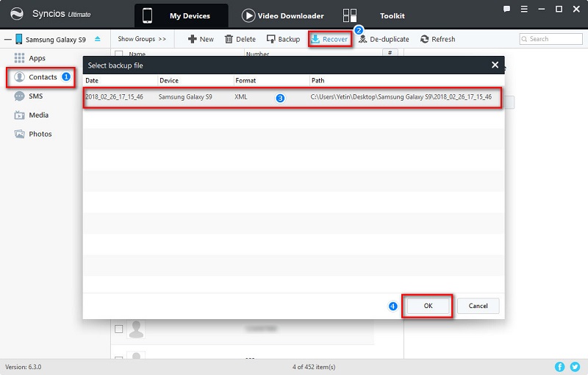Click the Syncios logo icon

(16, 14)
